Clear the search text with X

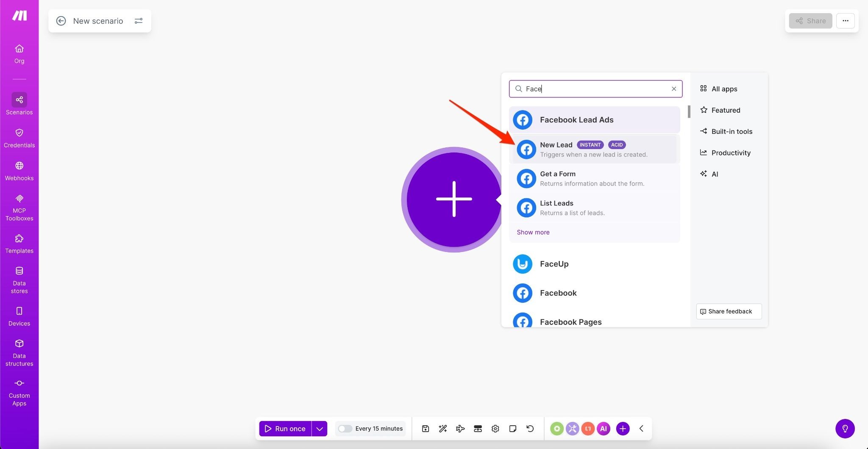pyautogui.click(x=673, y=89)
